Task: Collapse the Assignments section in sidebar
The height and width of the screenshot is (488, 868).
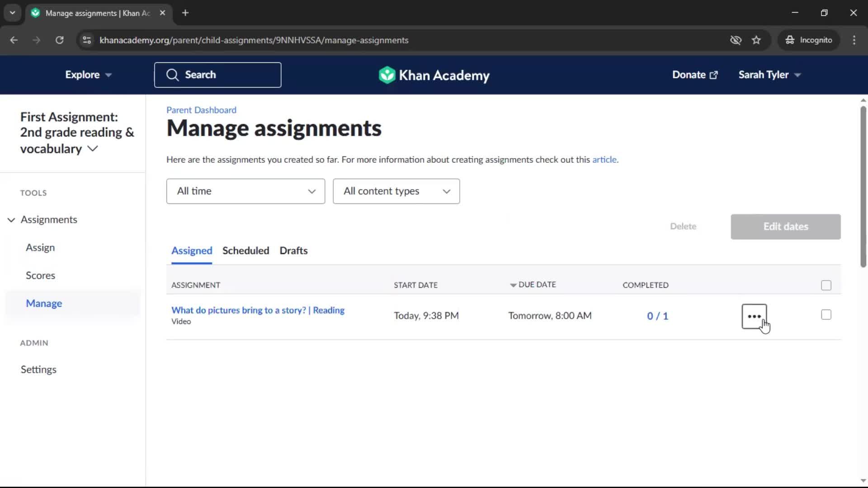Action: [11, 220]
